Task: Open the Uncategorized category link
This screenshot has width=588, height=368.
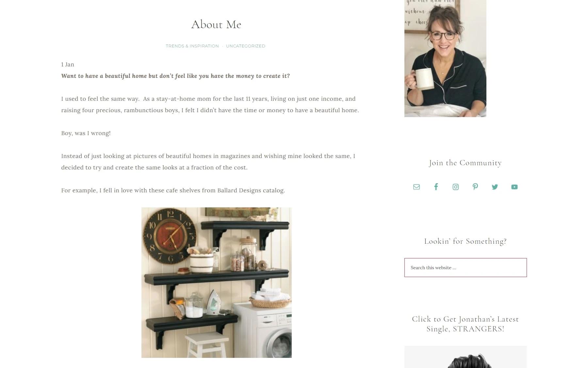Action: [x=245, y=46]
